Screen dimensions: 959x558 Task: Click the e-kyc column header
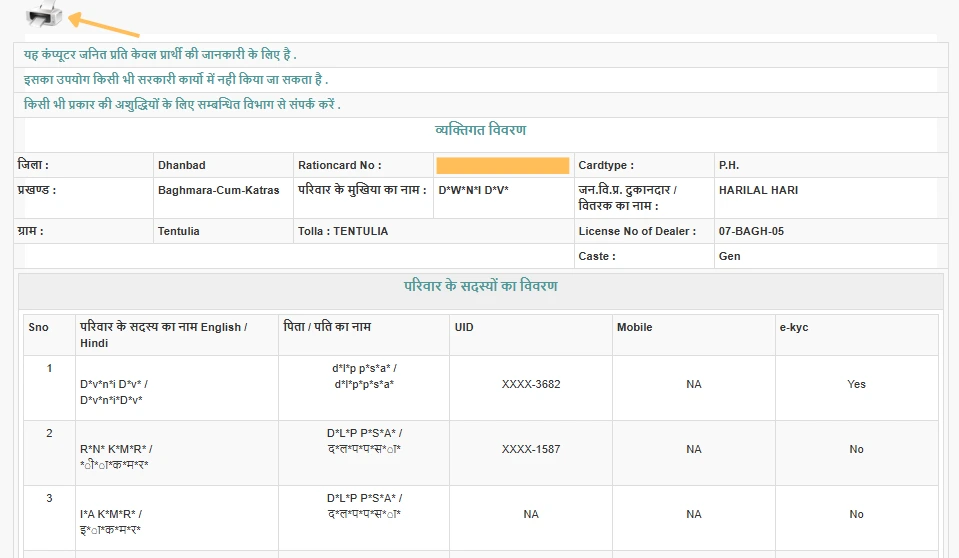[794, 327]
